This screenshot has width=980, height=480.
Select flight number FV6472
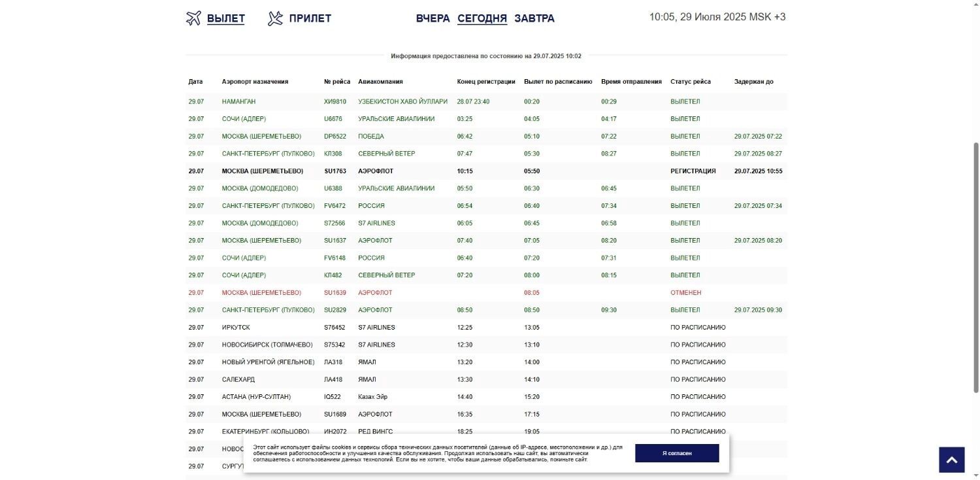(x=335, y=206)
